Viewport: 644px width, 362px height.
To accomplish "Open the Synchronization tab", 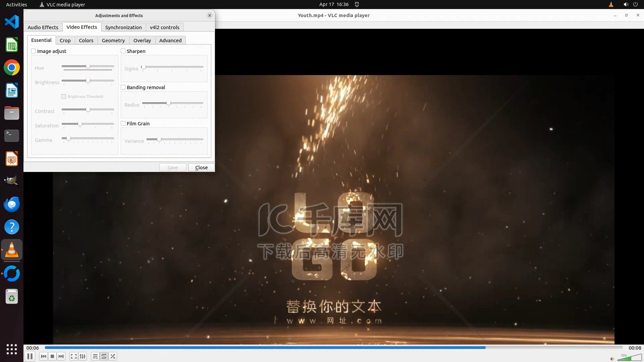I will (x=123, y=27).
